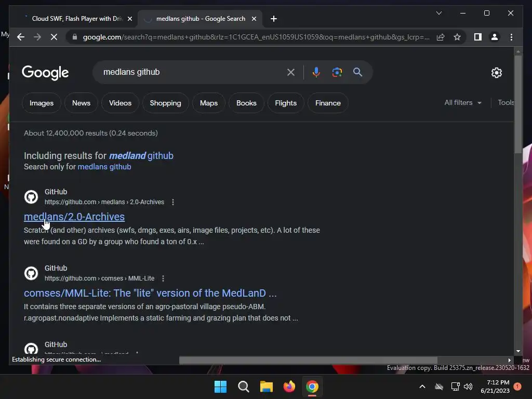Viewport: 532px width, 399px height.
Task: Bookmark this page with the star icon
Action: click(457, 37)
